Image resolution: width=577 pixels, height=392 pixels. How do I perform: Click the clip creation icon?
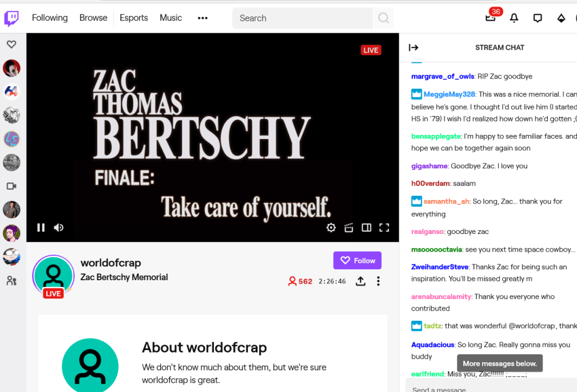coord(348,227)
